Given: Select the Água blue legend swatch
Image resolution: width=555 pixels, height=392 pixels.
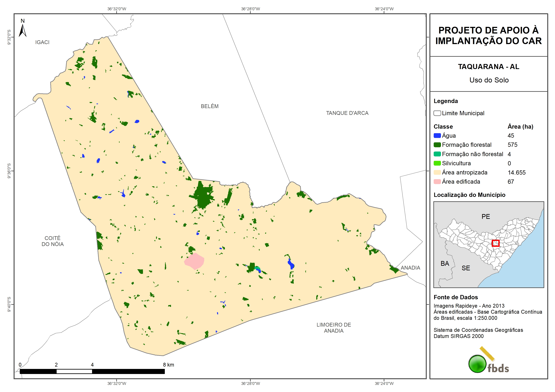Looking at the screenshot, I should coord(437,136).
